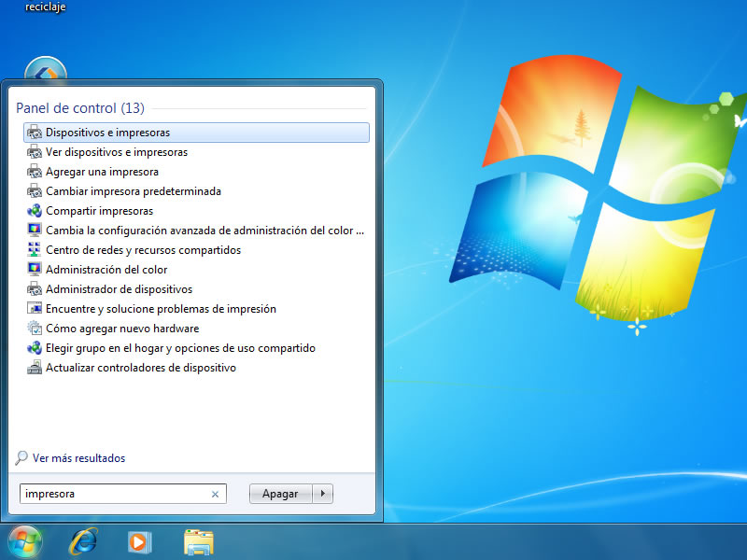Click the troubleshooting icon beside Encuentre y solucione problemas
This screenshot has width=747, height=560.
pos(35,308)
